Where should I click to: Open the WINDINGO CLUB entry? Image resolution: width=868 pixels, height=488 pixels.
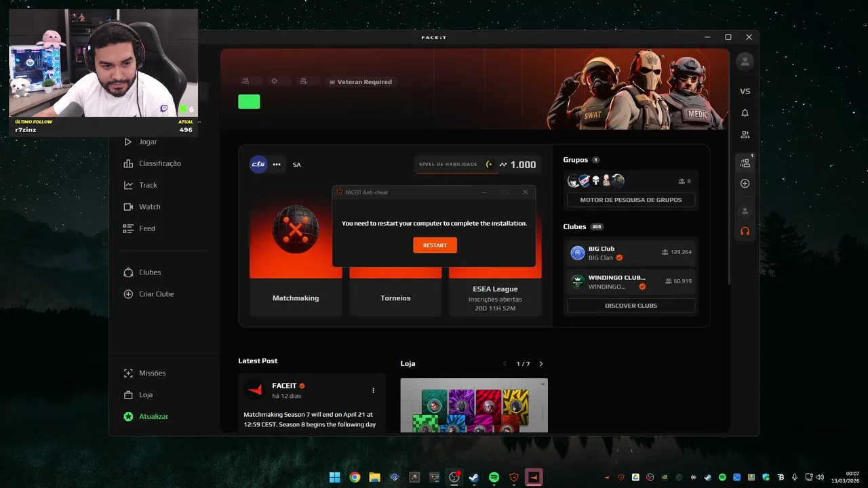(x=631, y=282)
